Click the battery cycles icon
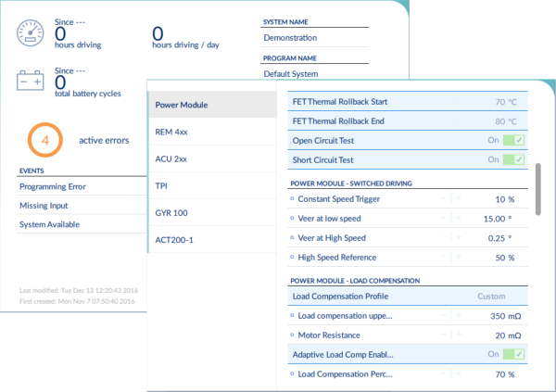556x392 pixels. coord(31,81)
